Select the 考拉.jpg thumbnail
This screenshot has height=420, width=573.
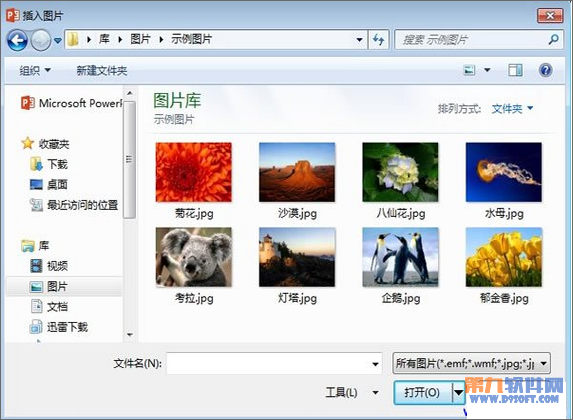pyautogui.click(x=194, y=257)
